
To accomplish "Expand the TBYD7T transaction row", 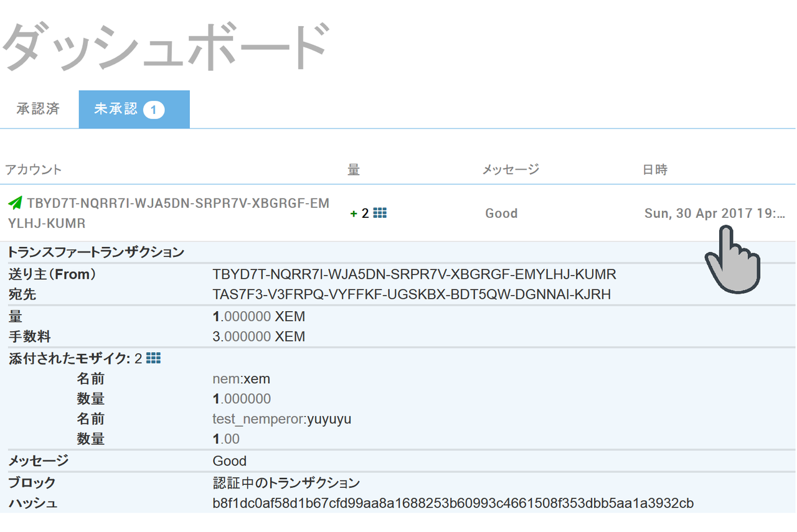I will coord(398,213).
